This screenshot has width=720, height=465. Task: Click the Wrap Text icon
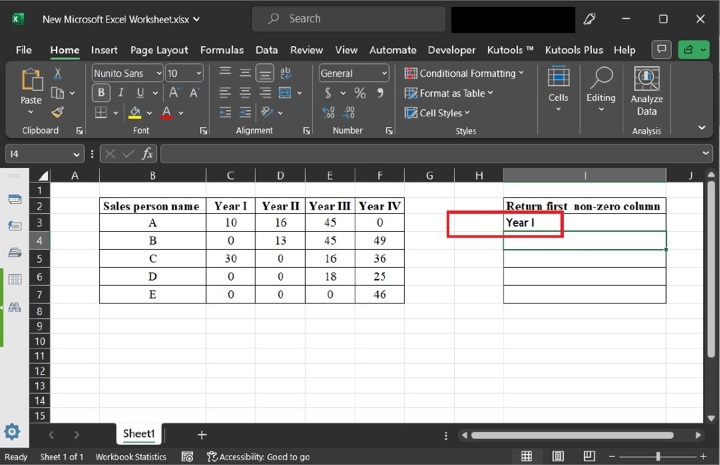click(x=286, y=73)
